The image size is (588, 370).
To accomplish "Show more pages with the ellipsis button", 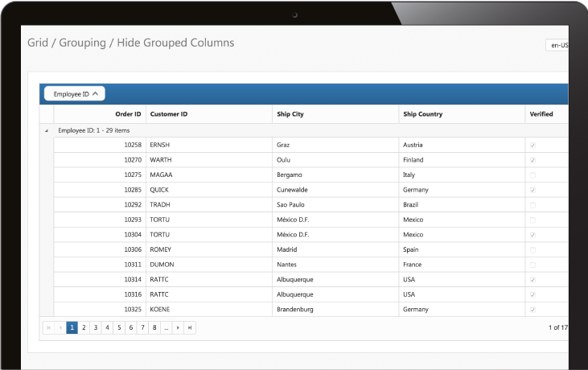I will [x=166, y=328].
